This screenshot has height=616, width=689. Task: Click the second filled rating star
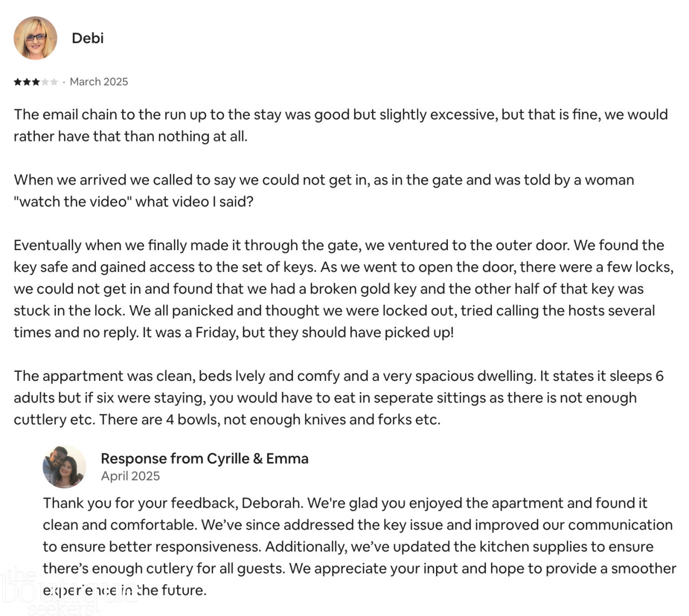click(x=26, y=82)
